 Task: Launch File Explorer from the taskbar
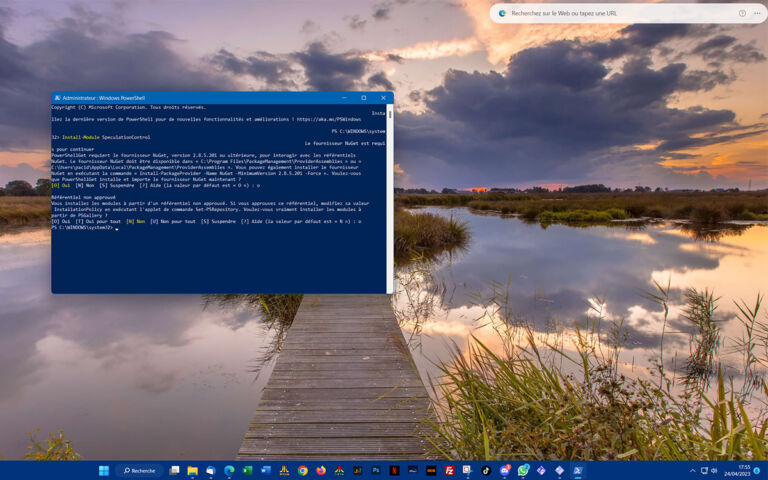(x=192, y=471)
